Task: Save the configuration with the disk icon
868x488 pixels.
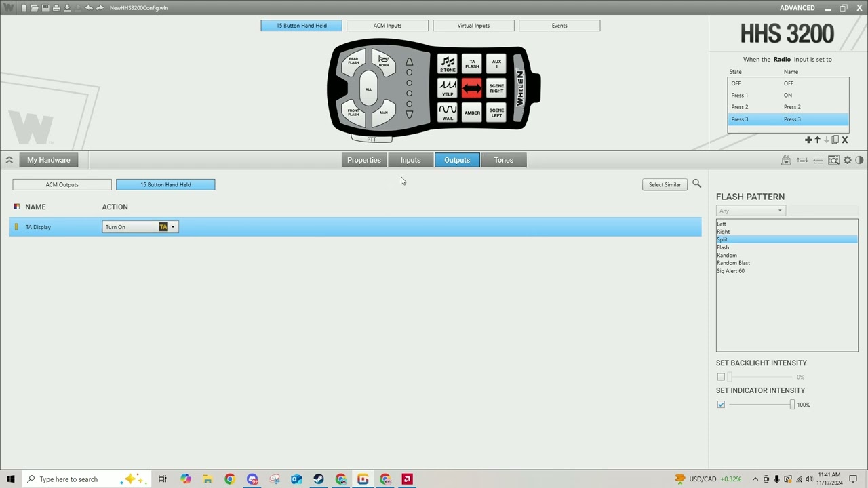Action: [45, 8]
